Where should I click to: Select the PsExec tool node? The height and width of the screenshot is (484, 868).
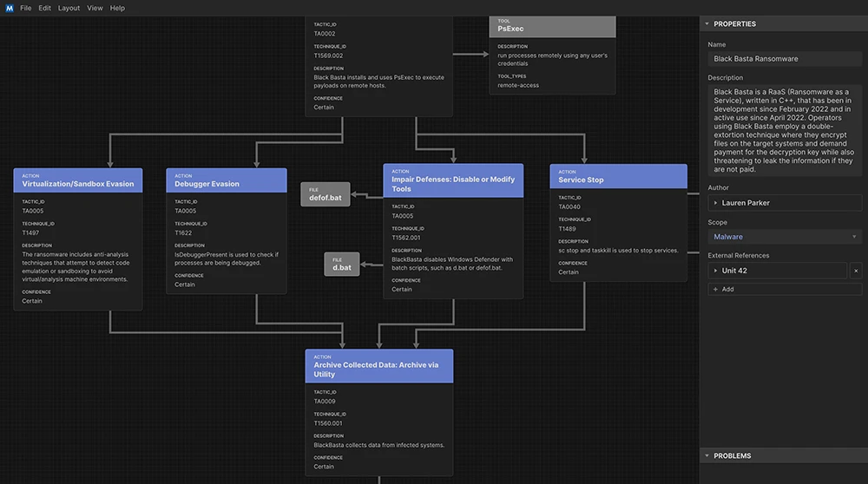(x=553, y=26)
